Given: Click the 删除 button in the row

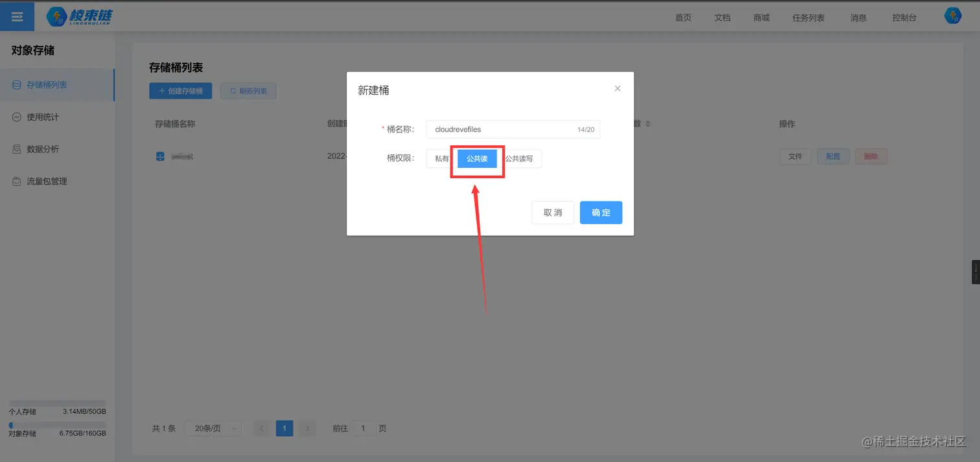Looking at the screenshot, I should pos(871,156).
